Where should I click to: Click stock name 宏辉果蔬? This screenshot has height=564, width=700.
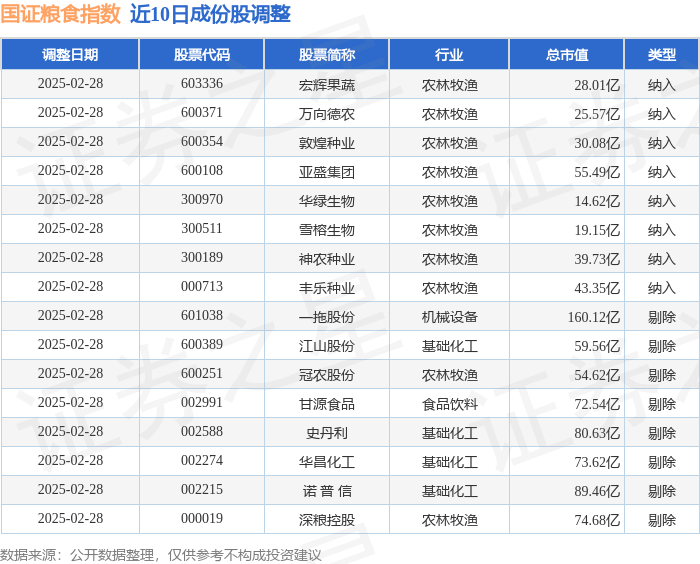pyautogui.click(x=327, y=84)
